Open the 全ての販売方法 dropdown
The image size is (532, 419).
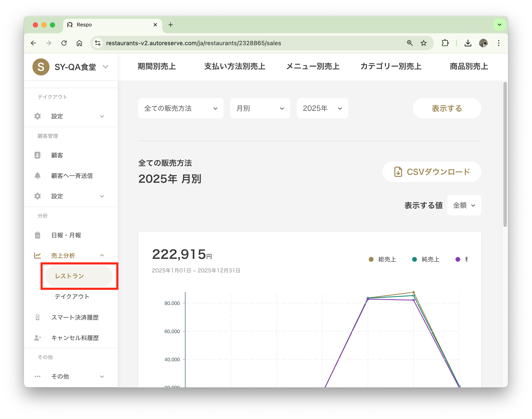pyautogui.click(x=181, y=108)
